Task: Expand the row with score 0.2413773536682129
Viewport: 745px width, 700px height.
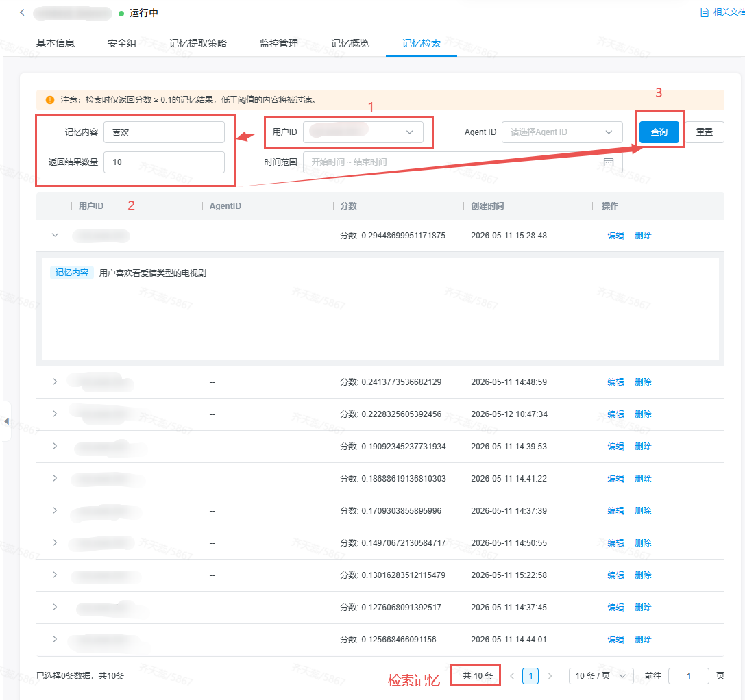Action: [x=55, y=382]
